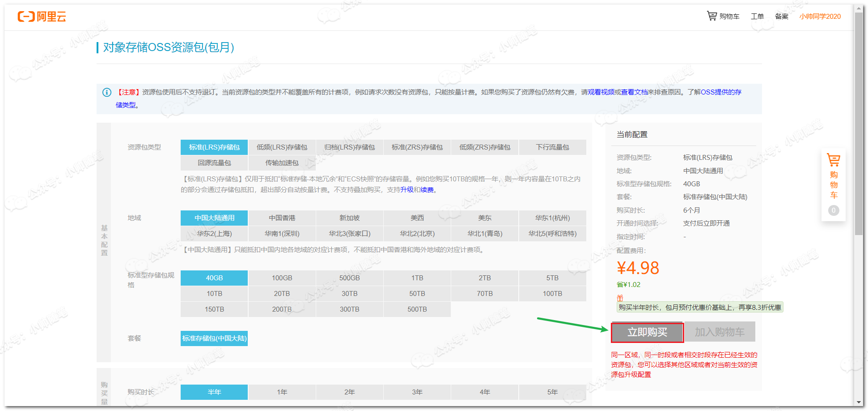Set purchase duration to 2年
Screen dimensions: 868x411
pyautogui.click(x=350, y=392)
